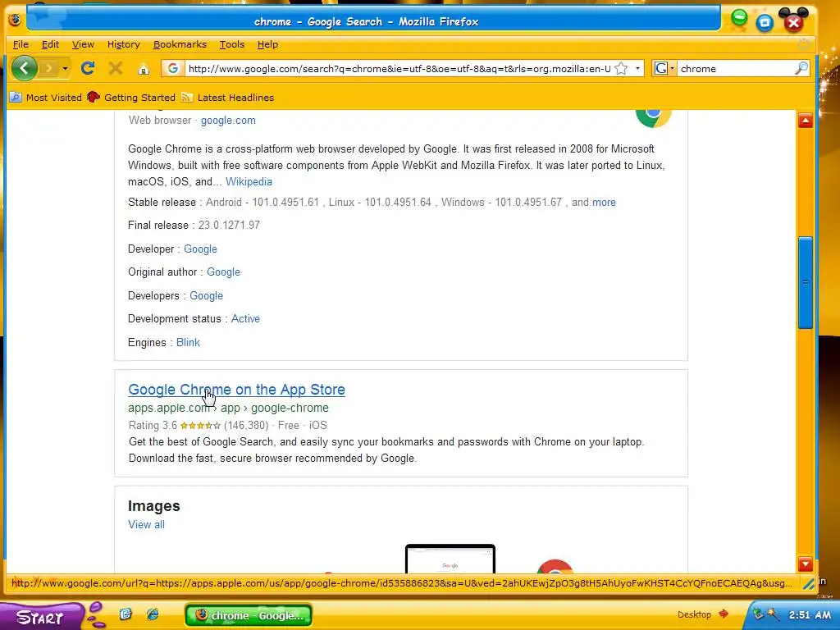Image resolution: width=840 pixels, height=630 pixels.
Task: Select the chrome - Google taskbar button
Action: pyautogui.click(x=249, y=615)
